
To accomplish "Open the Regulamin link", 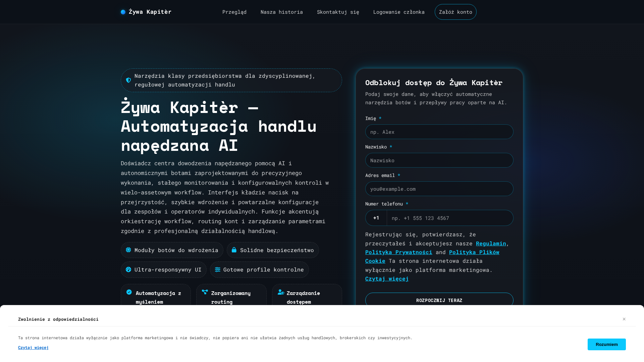I will point(491,243).
